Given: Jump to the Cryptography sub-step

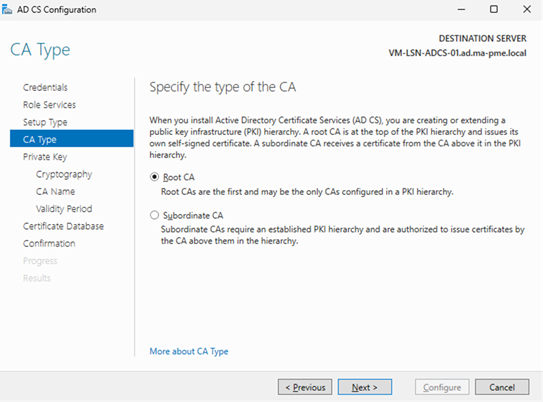Looking at the screenshot, I should click(64, 174).
